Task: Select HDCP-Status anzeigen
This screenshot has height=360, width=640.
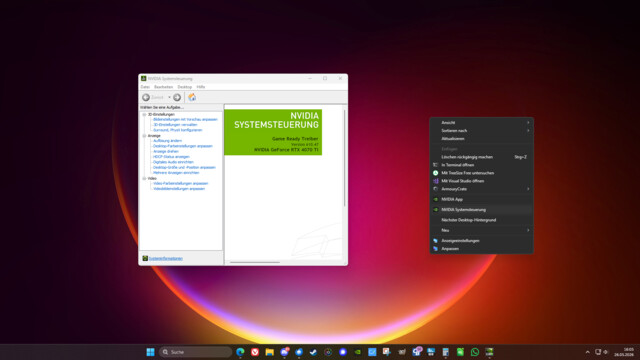Action: click(171, 157)
